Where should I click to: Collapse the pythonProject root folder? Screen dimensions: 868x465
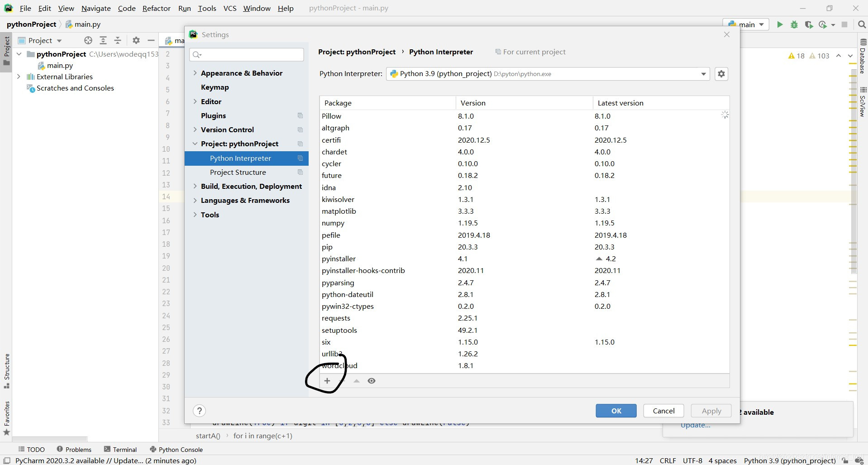tap(19, 54)
